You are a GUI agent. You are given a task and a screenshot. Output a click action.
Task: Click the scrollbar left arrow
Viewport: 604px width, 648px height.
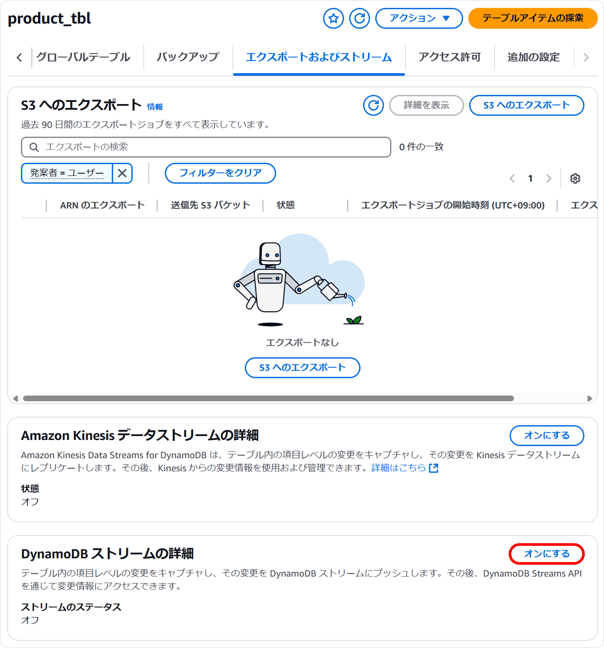point(15,398)
